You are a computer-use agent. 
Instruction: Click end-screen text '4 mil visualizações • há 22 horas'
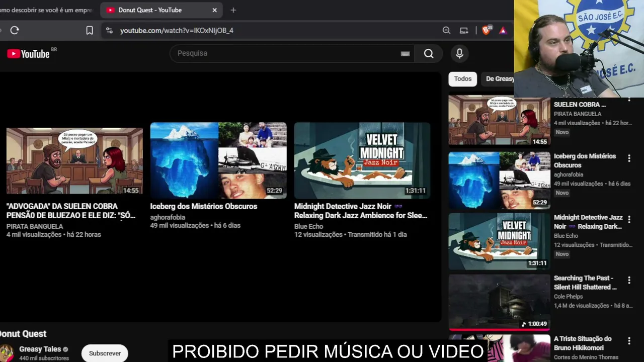[x=54, y=234]
